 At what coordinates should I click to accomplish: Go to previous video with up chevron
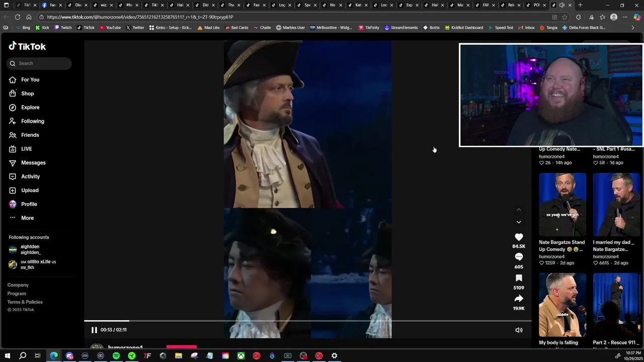519,210
